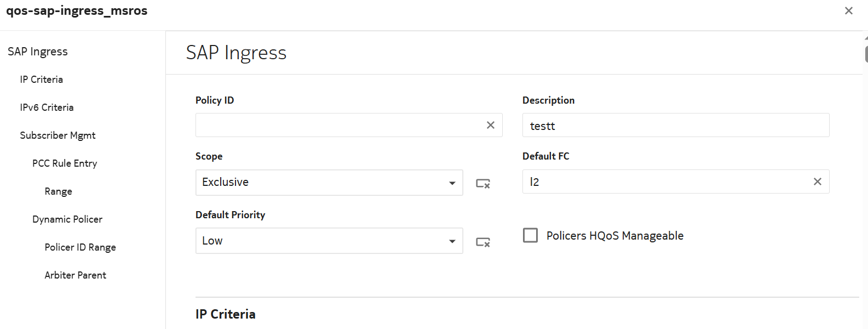Clear the Default FC value
This screenshot has height=329, width=868.
pyautogui.click(x=817, y=181)
